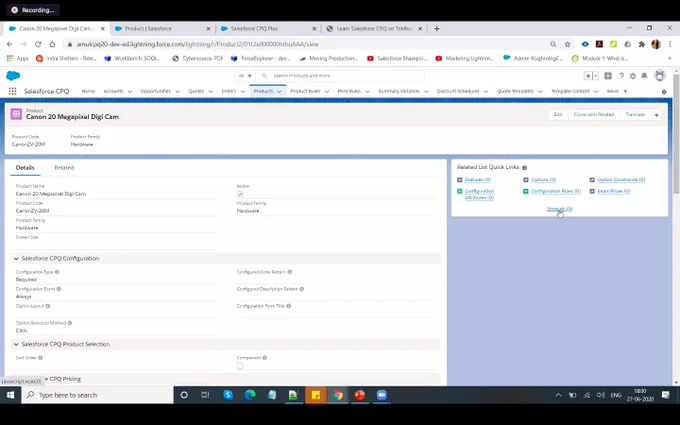The height and width of the screenshot is (425, 680).
Task: Click the Option Layout help icon
Action: [x=48, y=306]
